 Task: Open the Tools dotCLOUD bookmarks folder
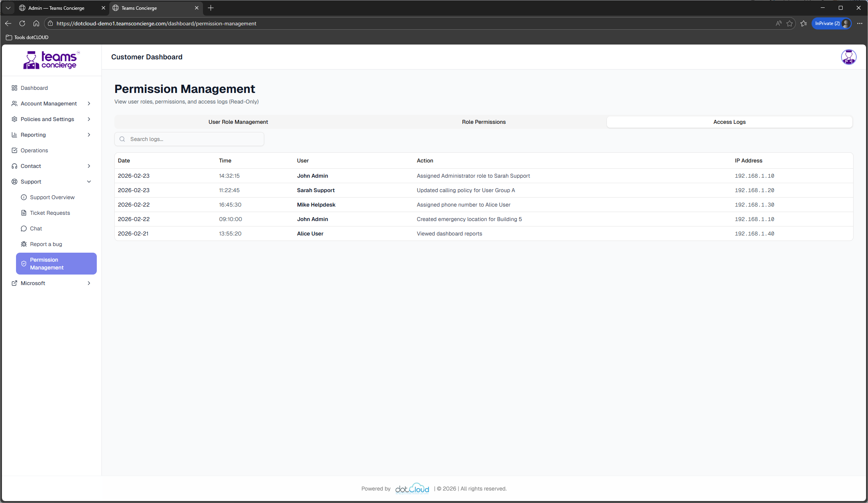point(27,37)
